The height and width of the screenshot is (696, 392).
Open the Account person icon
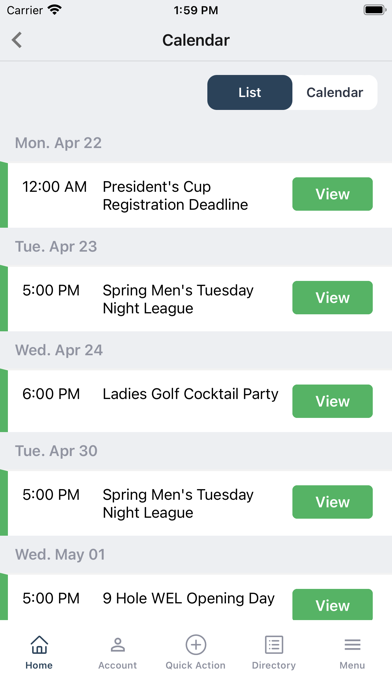coord(118,645)
